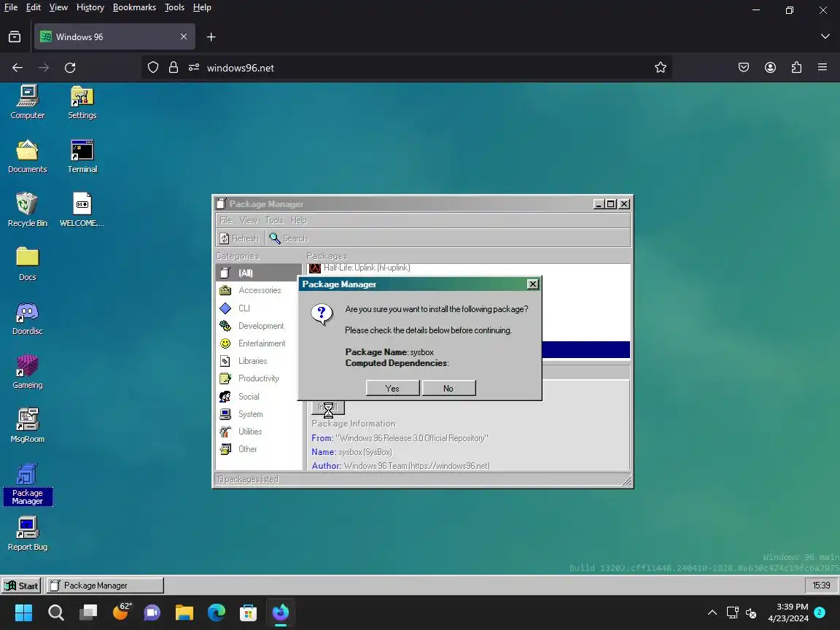Open tracking protection shield icon
The height and width of the screenshot is (630, 840).
[153, 68]
